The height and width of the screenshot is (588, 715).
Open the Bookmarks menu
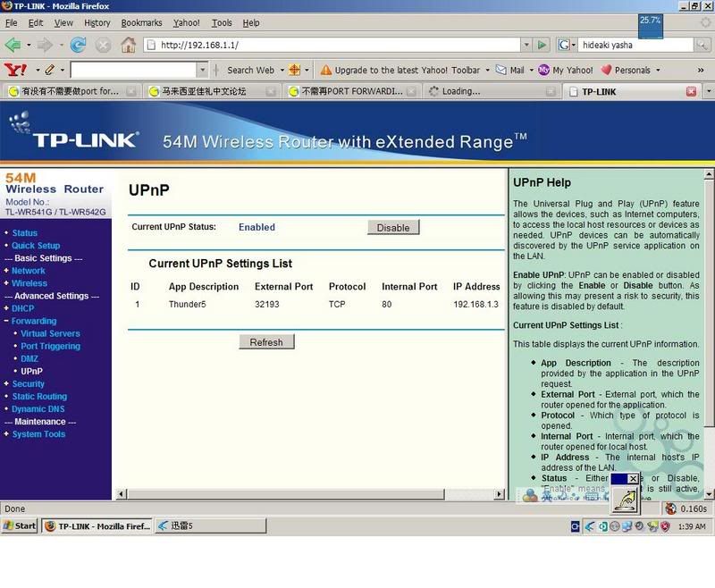coord(141,23)
